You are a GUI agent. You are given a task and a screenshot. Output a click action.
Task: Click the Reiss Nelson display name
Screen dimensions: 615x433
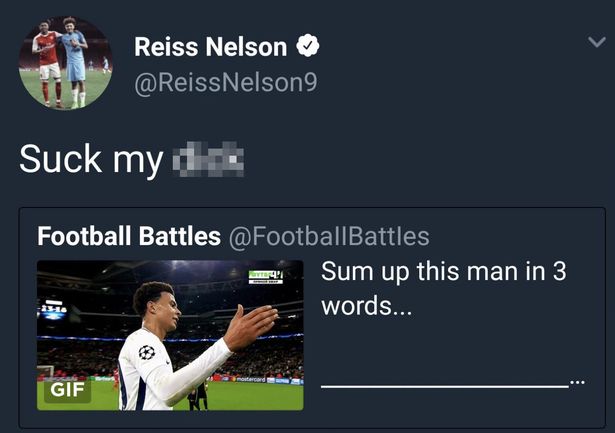click(x=210, y=47)
